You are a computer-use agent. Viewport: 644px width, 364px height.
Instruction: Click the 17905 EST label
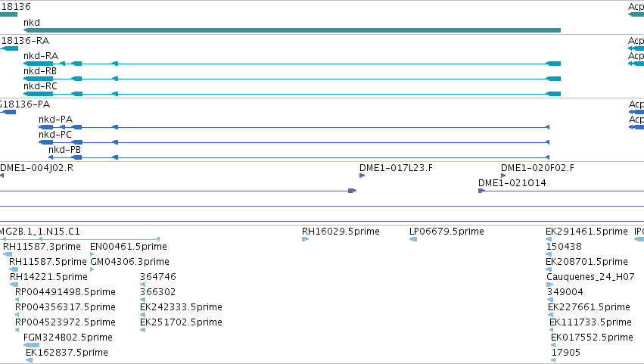[x=565, y=353]
